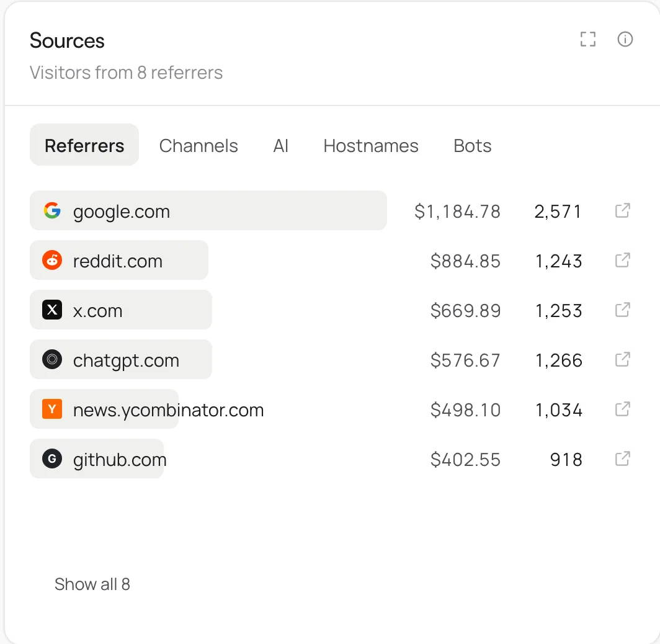
Task: Select the Referrers tab
Action: click(84, 145)
